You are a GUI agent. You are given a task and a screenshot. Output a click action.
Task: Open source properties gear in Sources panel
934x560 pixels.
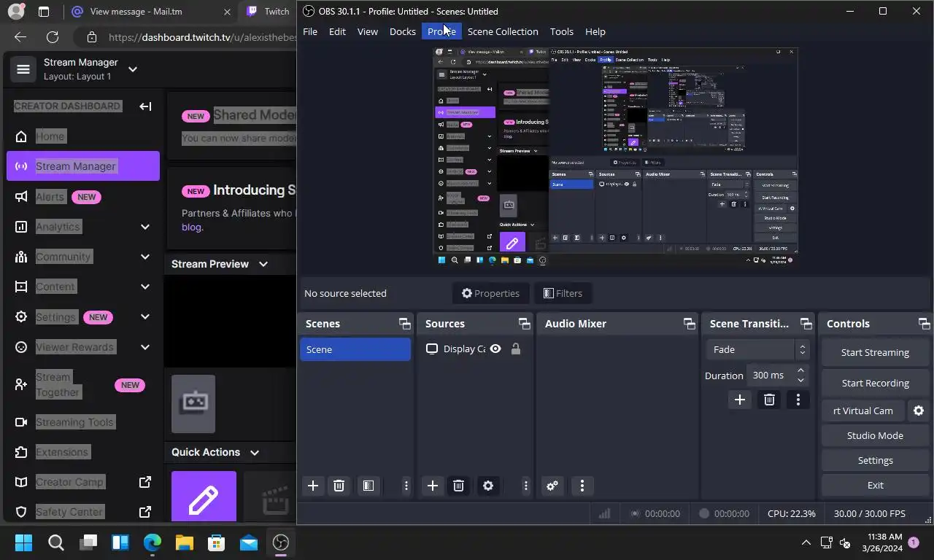click(488, 486)
